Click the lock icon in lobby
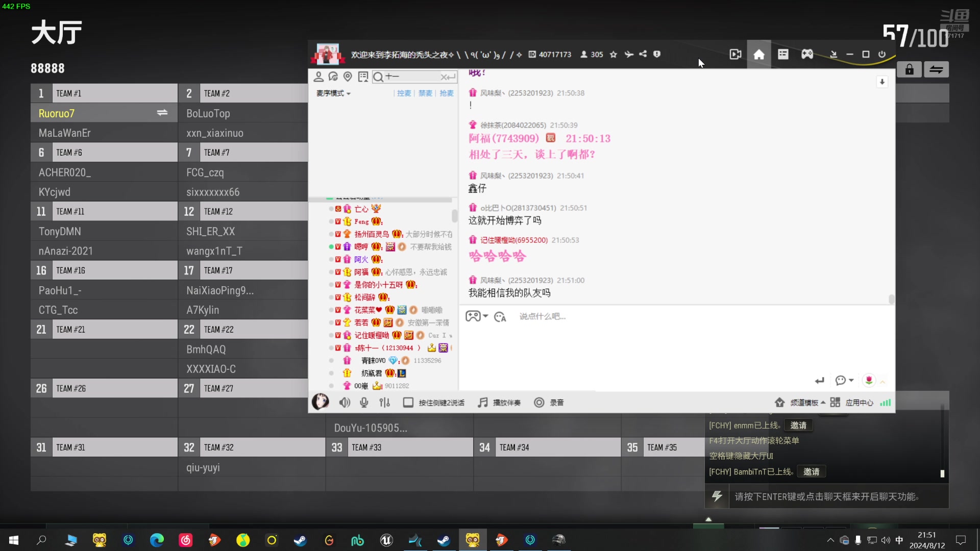 [x=909, y=70]
